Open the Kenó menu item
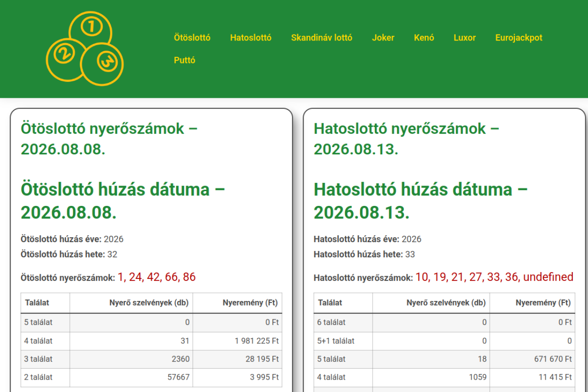The width and height of the screenshot is (588, 392). click(424, 38)
